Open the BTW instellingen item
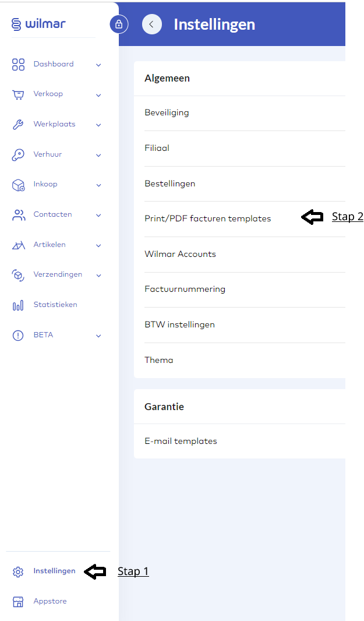The image size is (364, 621). click(179, 324)
